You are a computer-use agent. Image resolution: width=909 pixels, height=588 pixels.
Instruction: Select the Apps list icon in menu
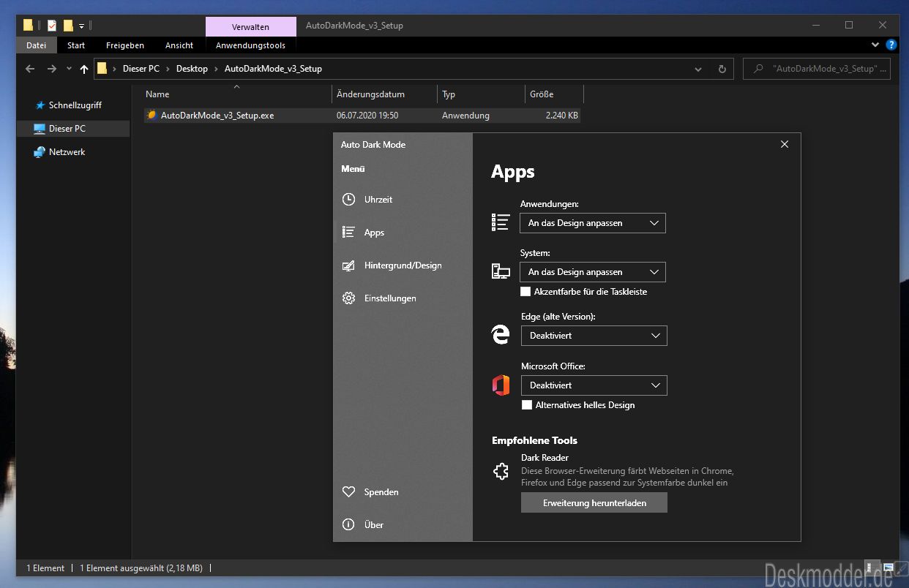[349, 233]
